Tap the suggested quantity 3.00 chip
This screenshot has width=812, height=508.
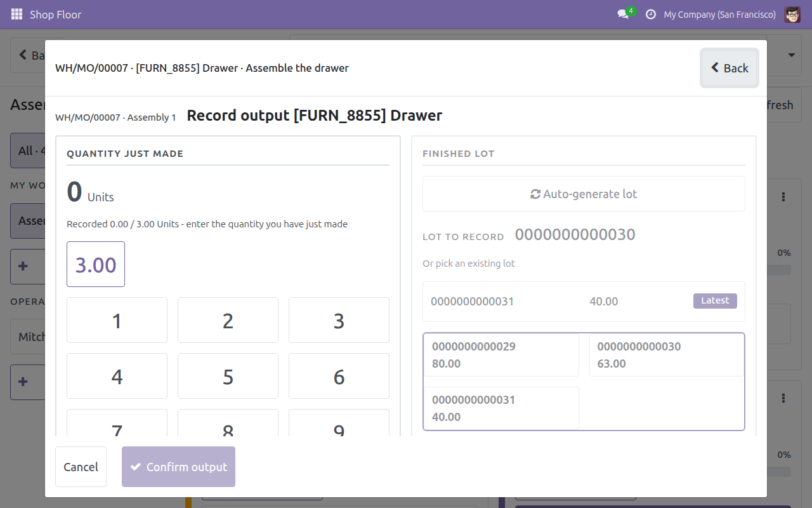[x=96, y=264]
